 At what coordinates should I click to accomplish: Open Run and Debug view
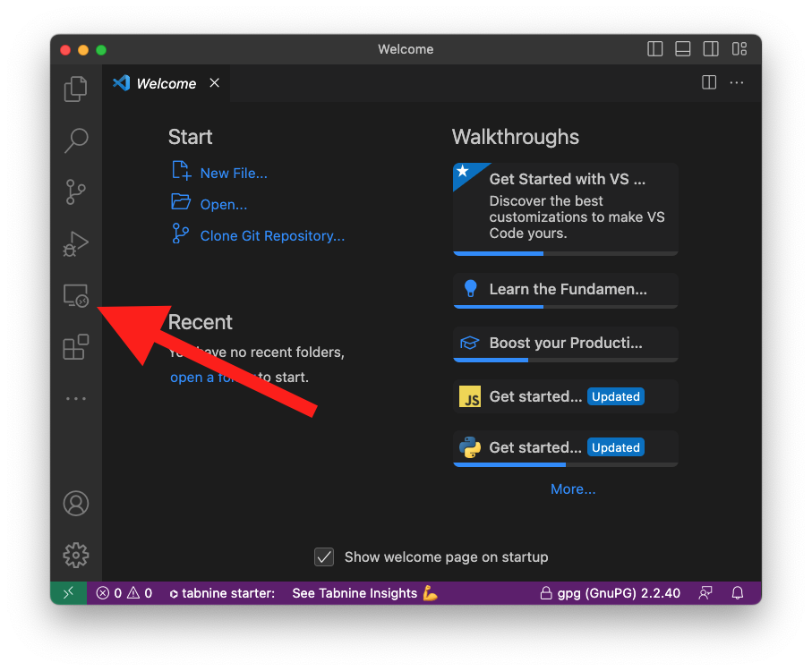click(76, 243)
